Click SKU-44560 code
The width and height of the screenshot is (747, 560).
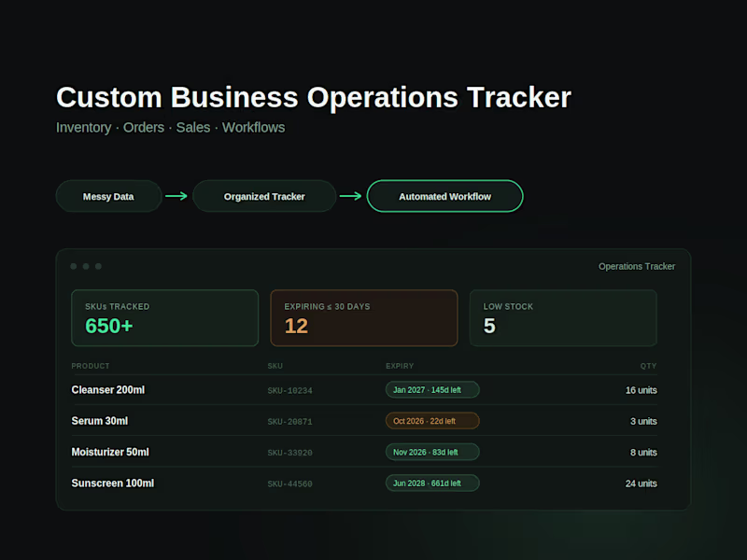[x=289, y=483]
